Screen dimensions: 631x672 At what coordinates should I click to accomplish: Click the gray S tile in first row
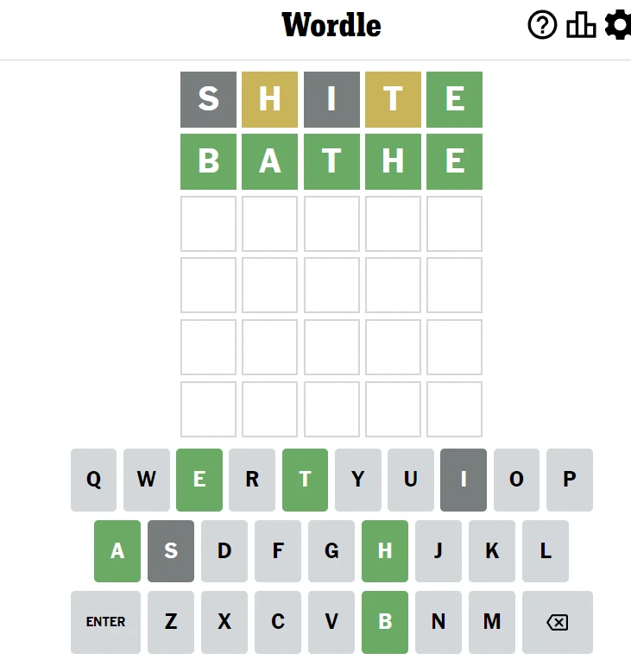pos(208,99)
